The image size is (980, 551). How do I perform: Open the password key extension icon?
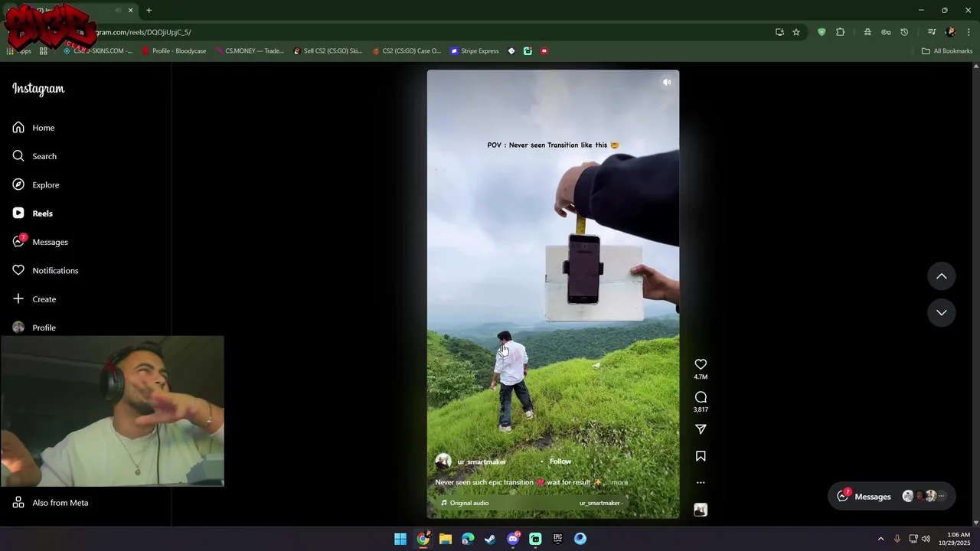[886, 32]
